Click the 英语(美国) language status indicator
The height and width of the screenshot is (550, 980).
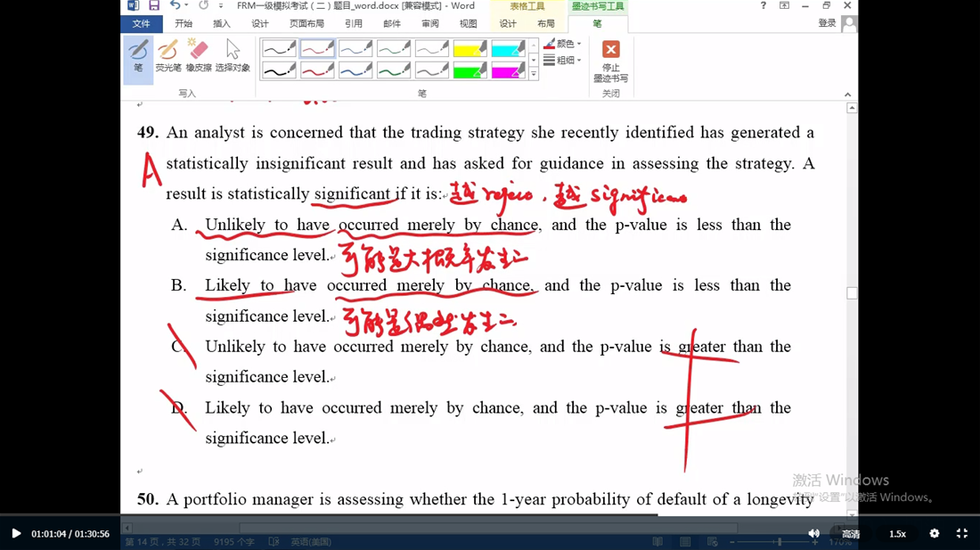click(311, 542)
